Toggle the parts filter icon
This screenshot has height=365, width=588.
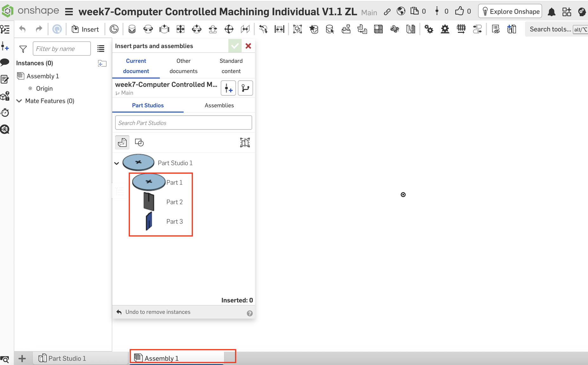122,143
